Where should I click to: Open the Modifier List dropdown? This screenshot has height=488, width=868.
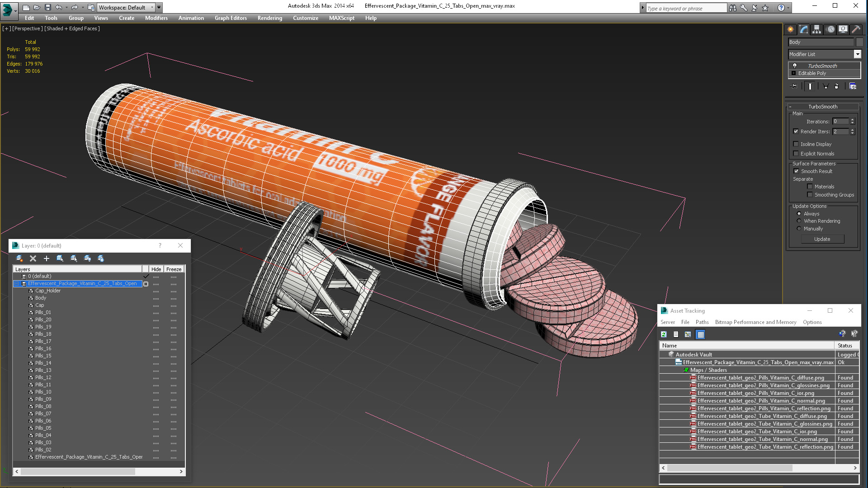click(857, 54)
